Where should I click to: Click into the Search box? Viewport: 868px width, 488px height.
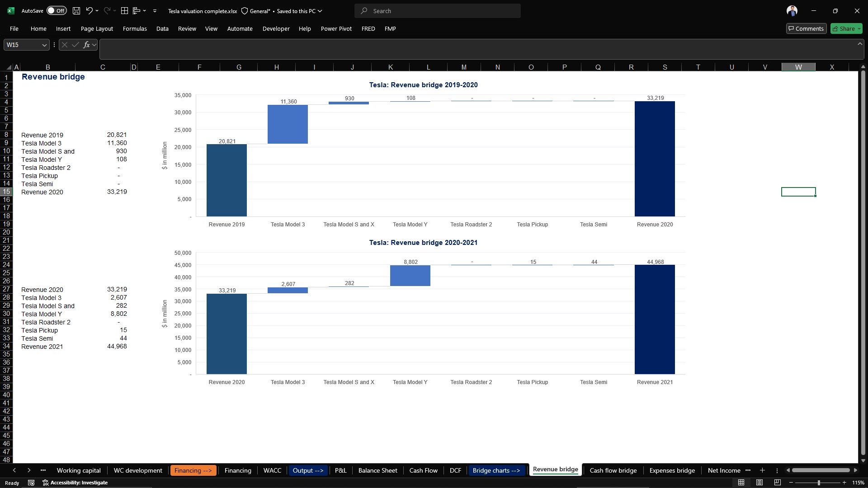(x=438, y=11)
